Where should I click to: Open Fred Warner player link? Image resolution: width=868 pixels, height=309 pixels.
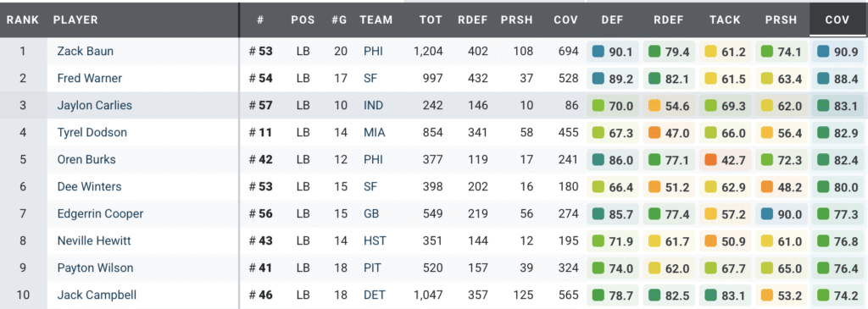90,79
